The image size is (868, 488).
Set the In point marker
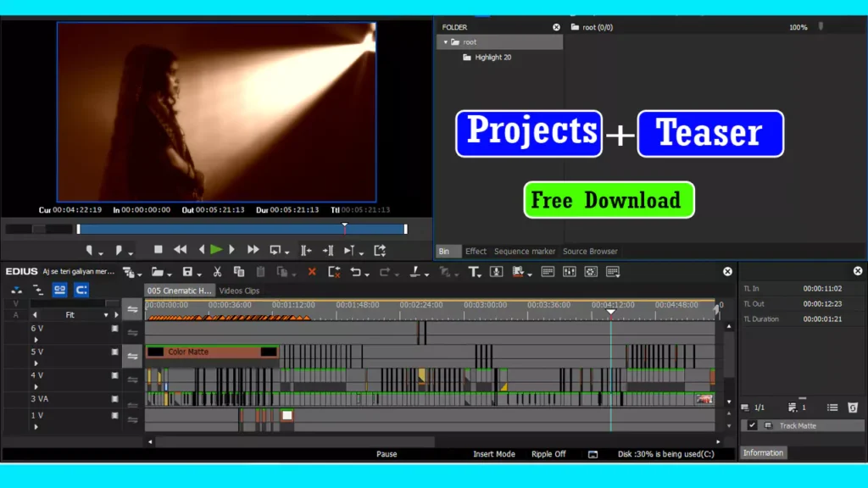tap(89, 251)
